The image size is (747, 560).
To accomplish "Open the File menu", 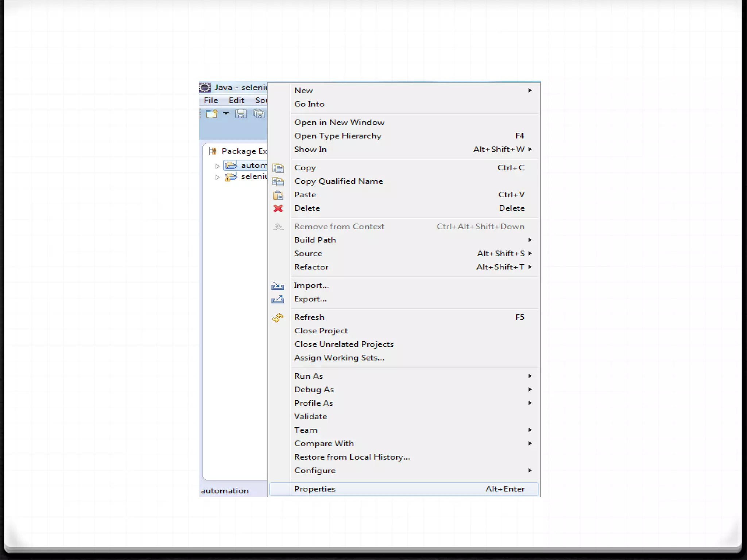I will coord(211,100).
